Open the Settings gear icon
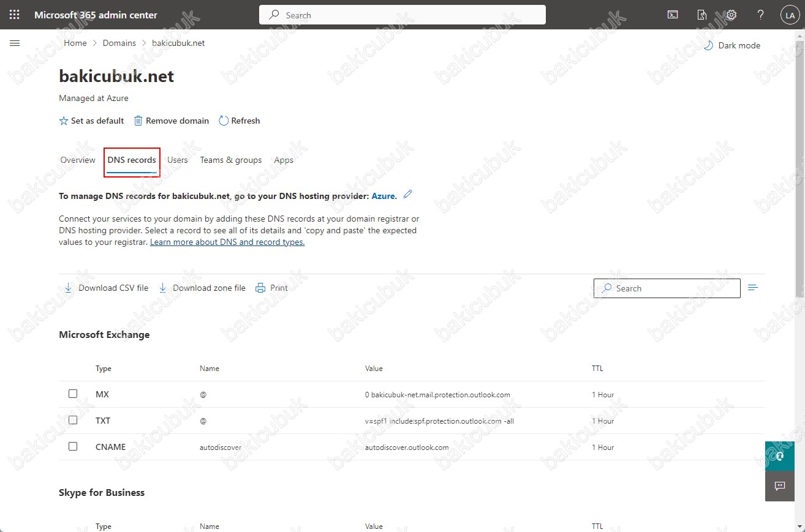Screen dimensions: 805x532 731,15
